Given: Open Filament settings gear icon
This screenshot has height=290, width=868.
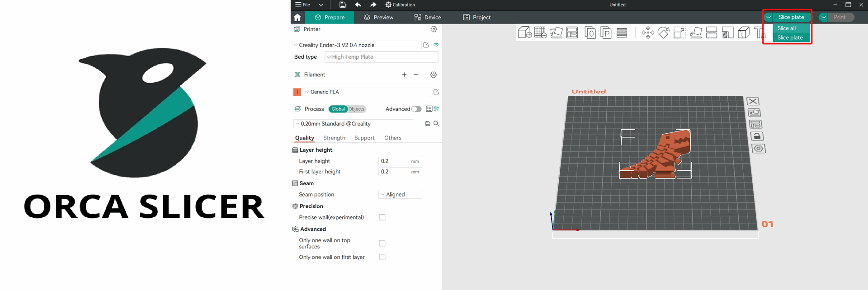Looking at the screenshot, I should [x=434, y=75].
